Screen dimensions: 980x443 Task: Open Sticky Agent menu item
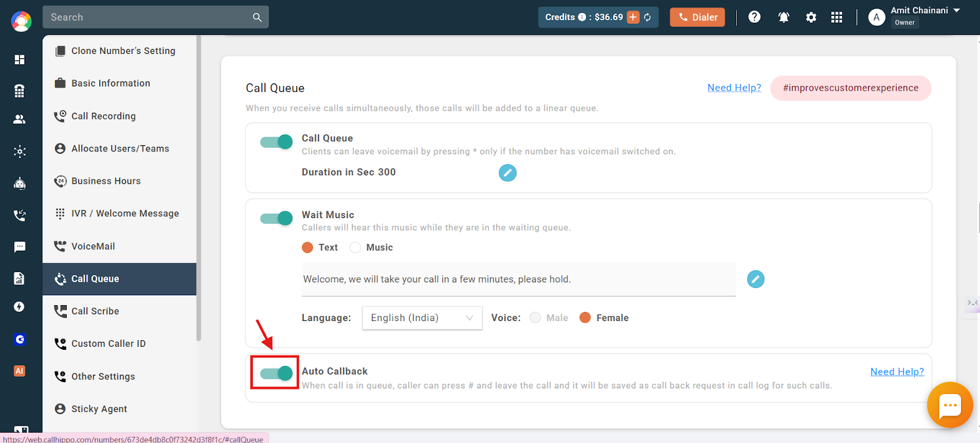pos(119,409)
